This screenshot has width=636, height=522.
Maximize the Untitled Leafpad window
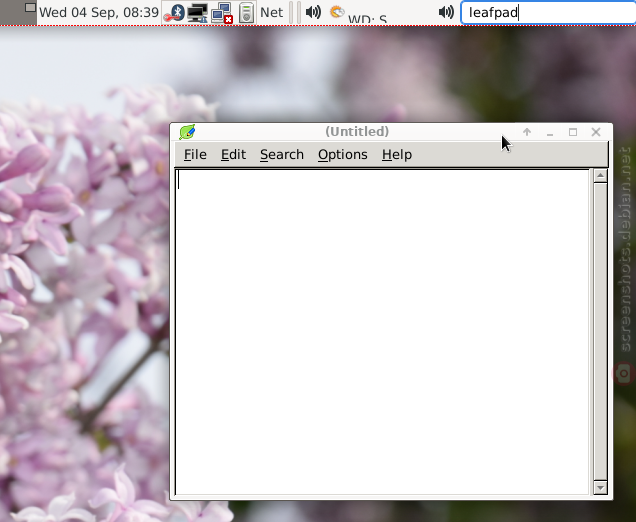pyautogui.click(x=573, y=132)
